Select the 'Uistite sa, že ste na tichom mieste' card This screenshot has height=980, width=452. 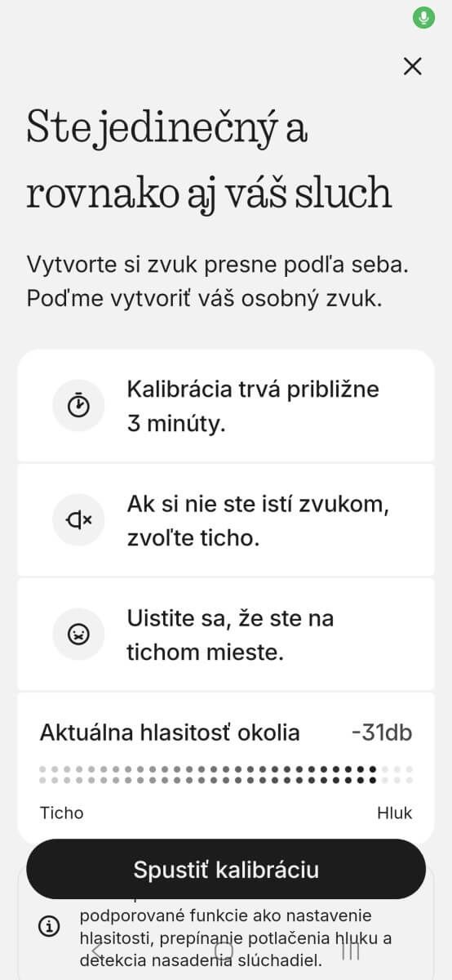click(226, 634)
